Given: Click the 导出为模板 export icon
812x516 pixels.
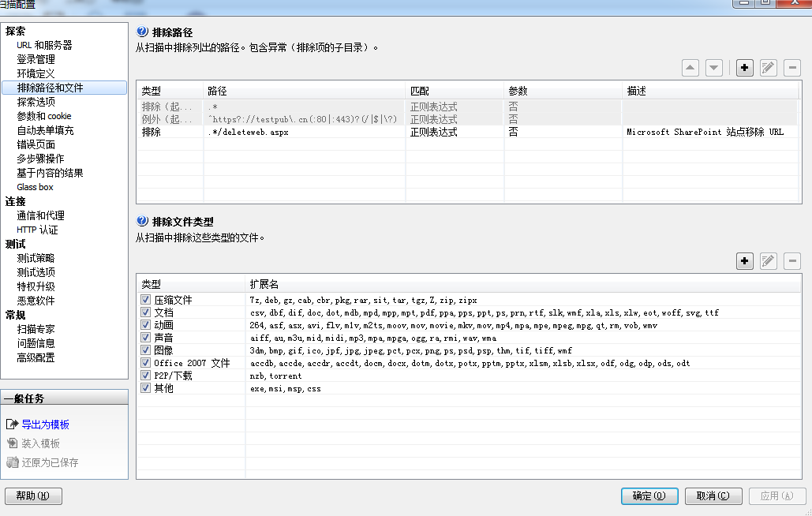Looking at the screenshot, I should coord(12,424).
